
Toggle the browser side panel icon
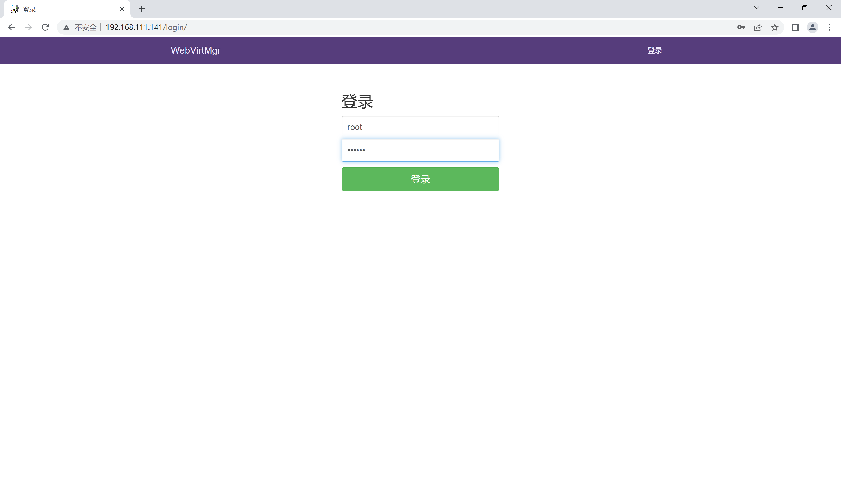click(796, 27)
